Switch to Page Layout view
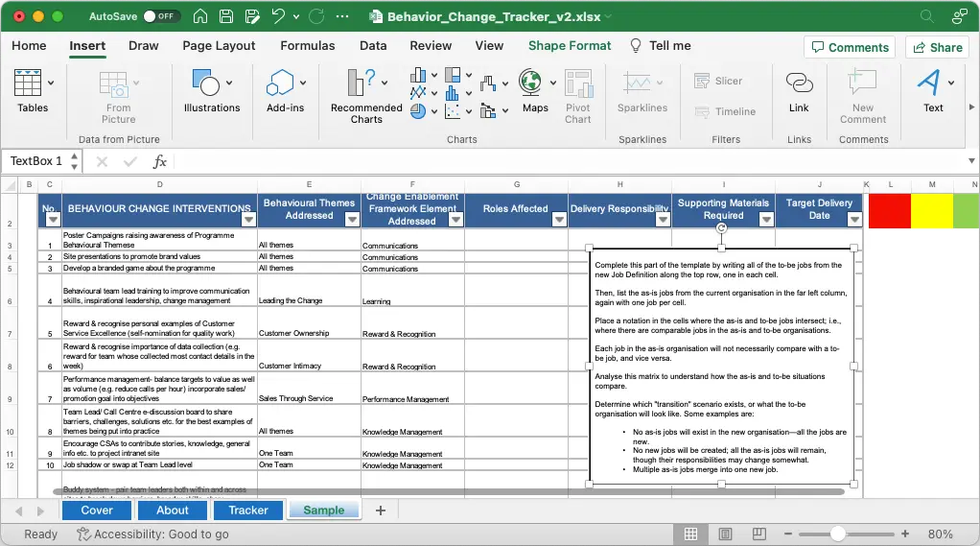Viewport: 980px width, 546px height. point(725,534)
